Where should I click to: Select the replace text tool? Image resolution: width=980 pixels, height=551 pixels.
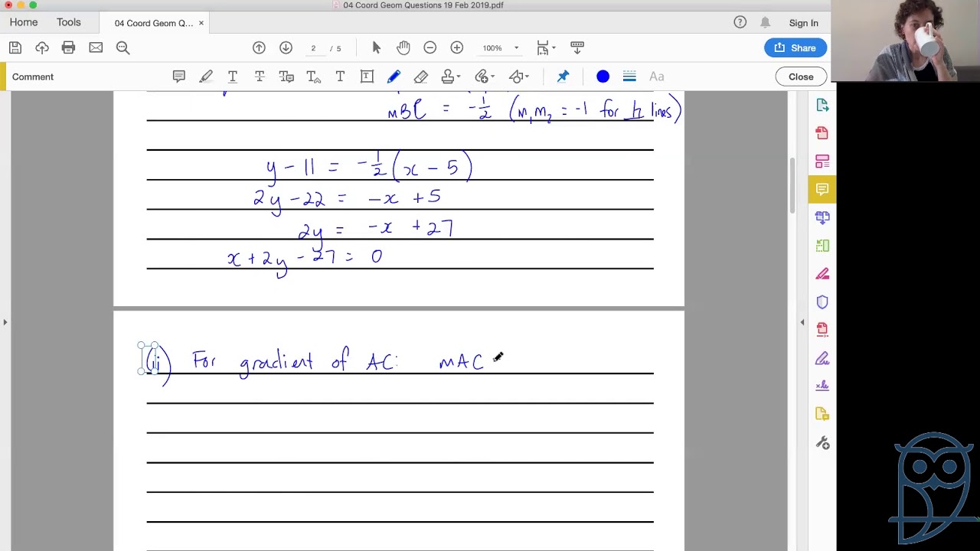pos(286,77)
